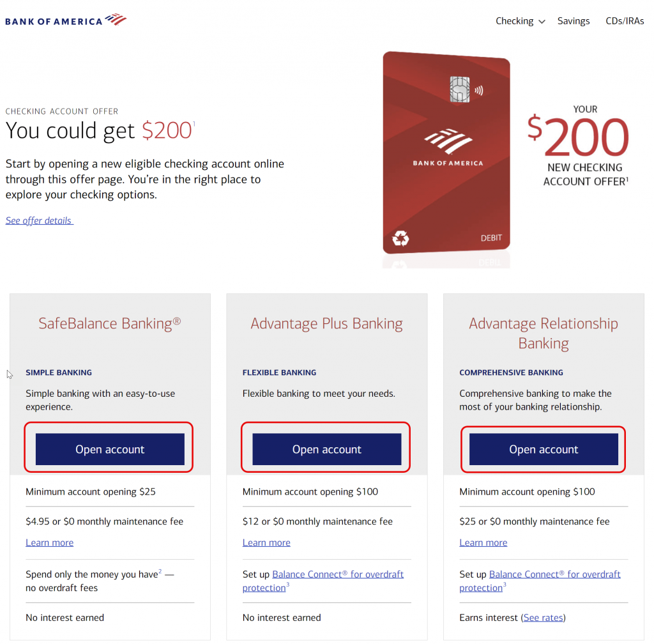Open an Advantage Plus Banking account
The image size is (654, 644).
coord(326,449)
